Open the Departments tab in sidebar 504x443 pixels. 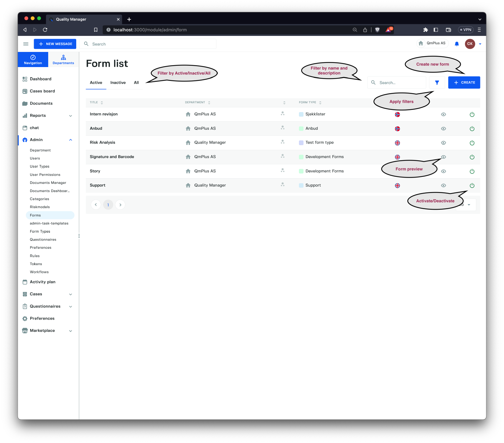(x=63, y=60)
